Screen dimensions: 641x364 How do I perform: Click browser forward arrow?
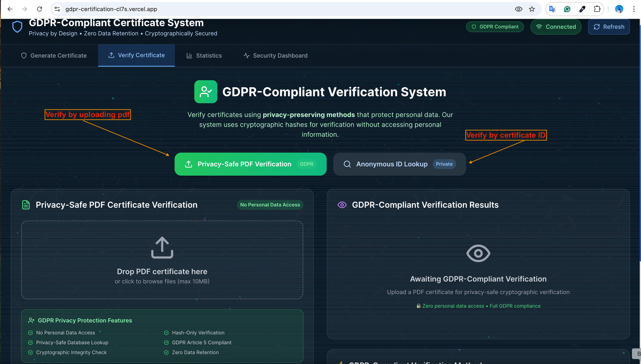point(24,9)
